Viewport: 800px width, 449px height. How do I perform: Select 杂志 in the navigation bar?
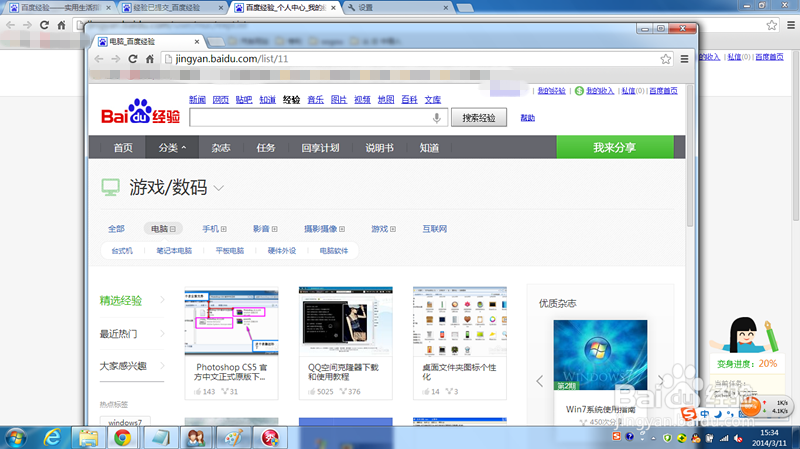pos(221,147)
